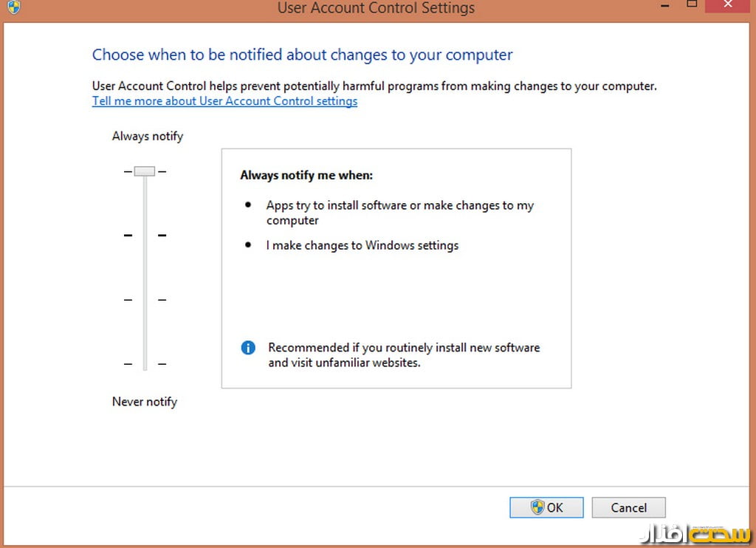Image resolution: width=756 pixels, height=548 pixels.
Task: Click the window title 'User Account Control Settings'
Action: 376,8
